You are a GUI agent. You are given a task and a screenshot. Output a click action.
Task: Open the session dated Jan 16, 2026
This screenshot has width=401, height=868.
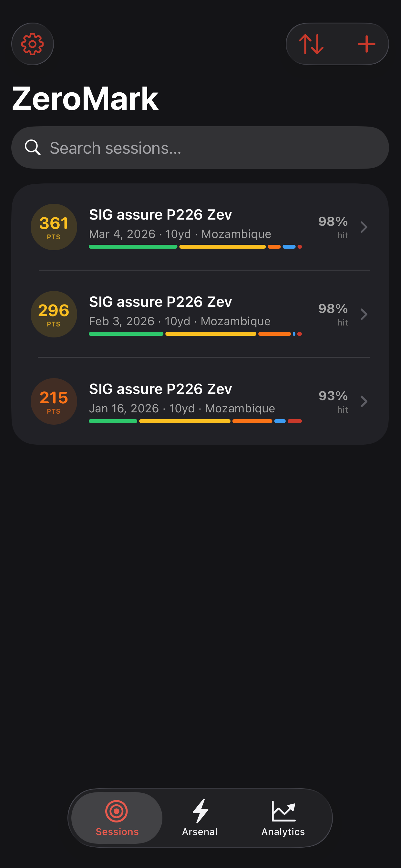[x=200, y=401]
